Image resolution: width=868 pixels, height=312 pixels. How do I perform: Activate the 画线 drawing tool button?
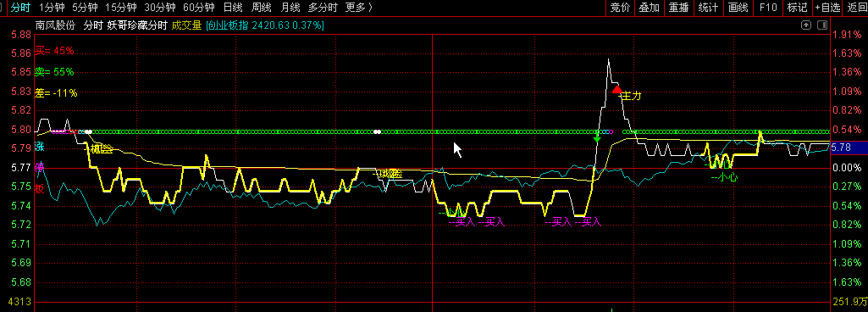tap(738, 7)
